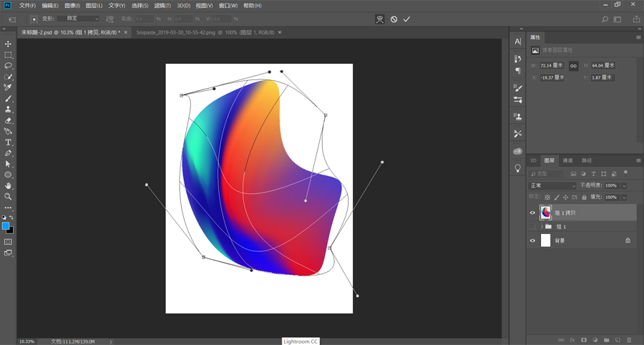Switch to the 通道 tab
This screenshot has width=644, height=345.
pyautogui.click(x=567, y=161)
